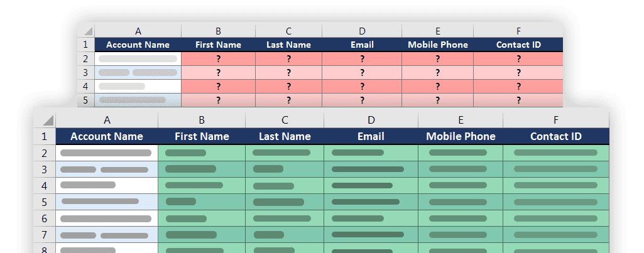Click "Email" header cell in green sheet
This screenshot has width=644, height=253.
(x=371, y=136)
